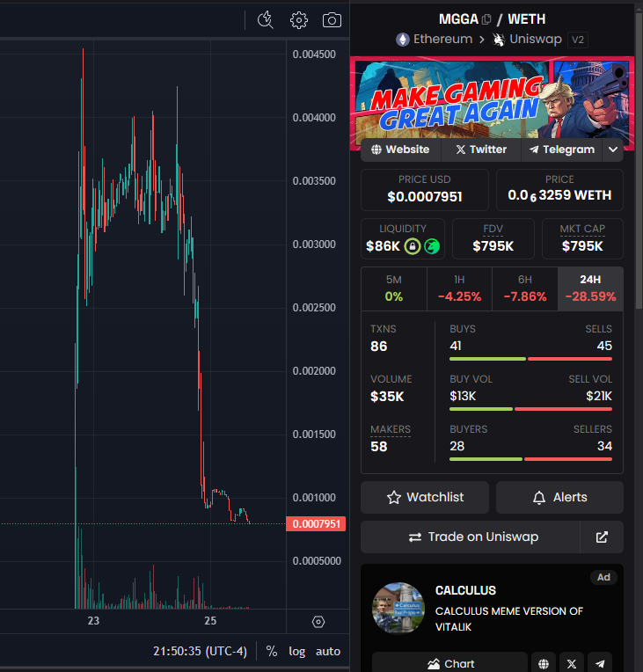
Task: Toggle percent scale on chart
Action: click(272, 652)
